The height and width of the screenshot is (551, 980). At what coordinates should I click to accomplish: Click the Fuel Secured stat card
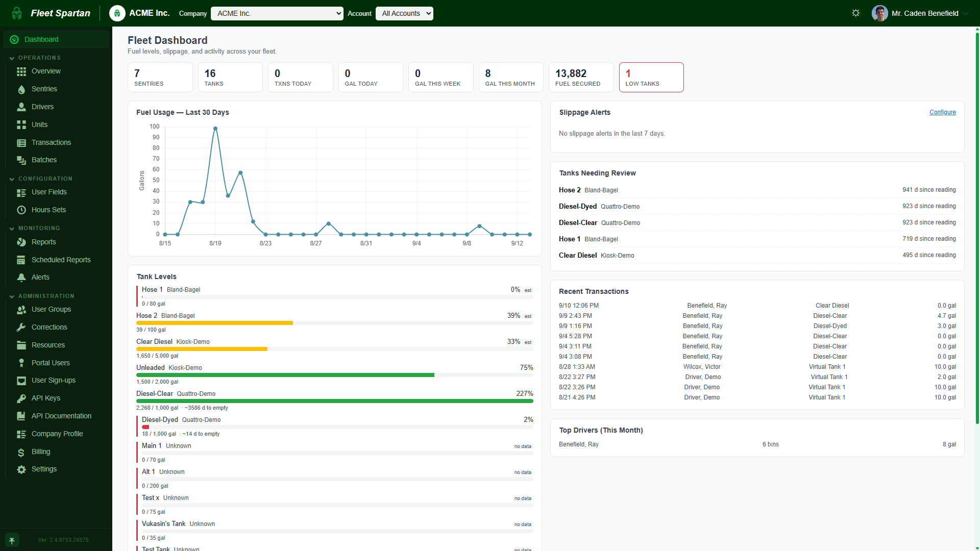pyautogui.click(x=581, y=78)
